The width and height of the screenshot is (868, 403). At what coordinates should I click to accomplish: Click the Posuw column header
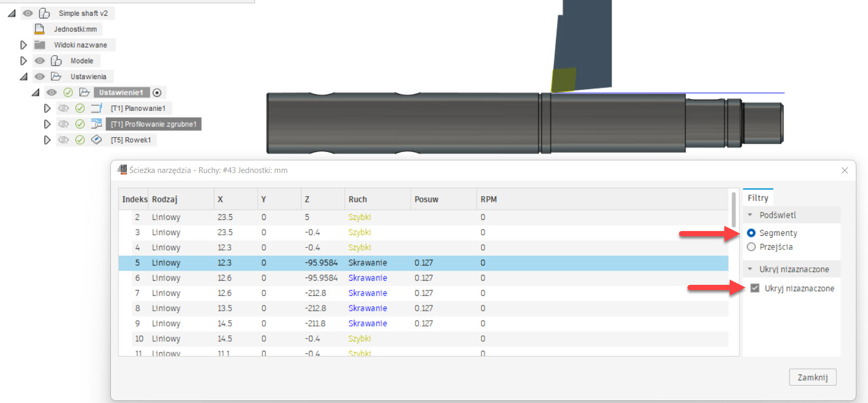(427, 199)
